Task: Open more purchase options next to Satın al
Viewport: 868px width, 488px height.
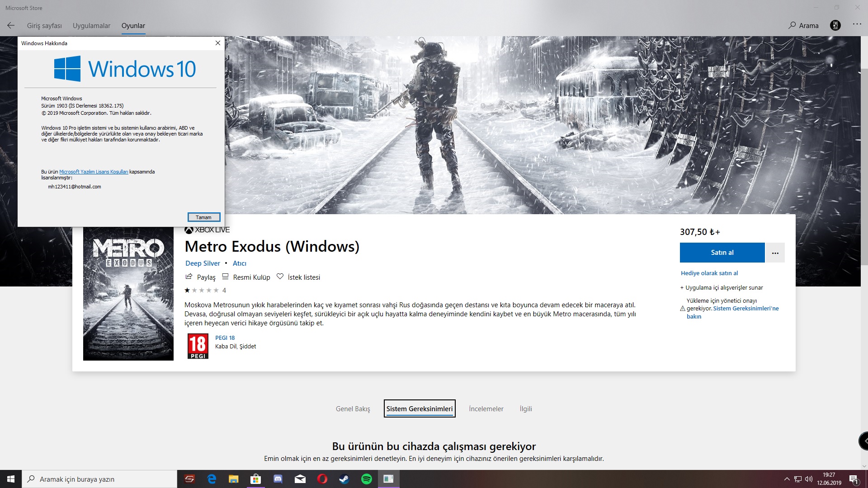Action: pos(775,253)
